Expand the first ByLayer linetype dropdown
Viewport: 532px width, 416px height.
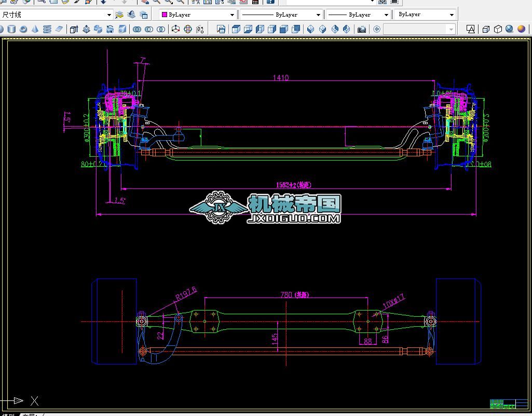point(318,15)
